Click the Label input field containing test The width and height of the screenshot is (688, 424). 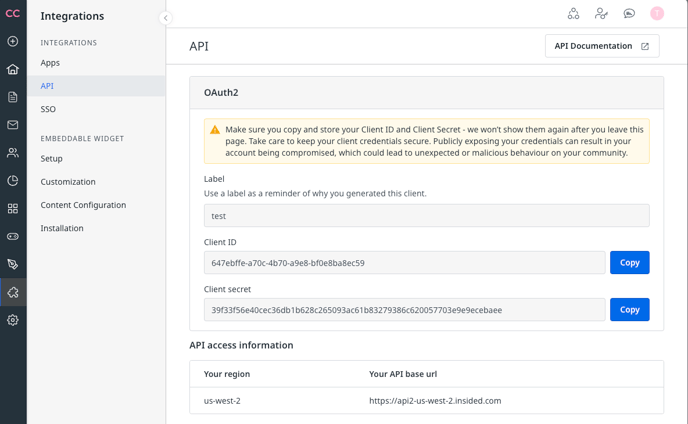pos(426,216)
